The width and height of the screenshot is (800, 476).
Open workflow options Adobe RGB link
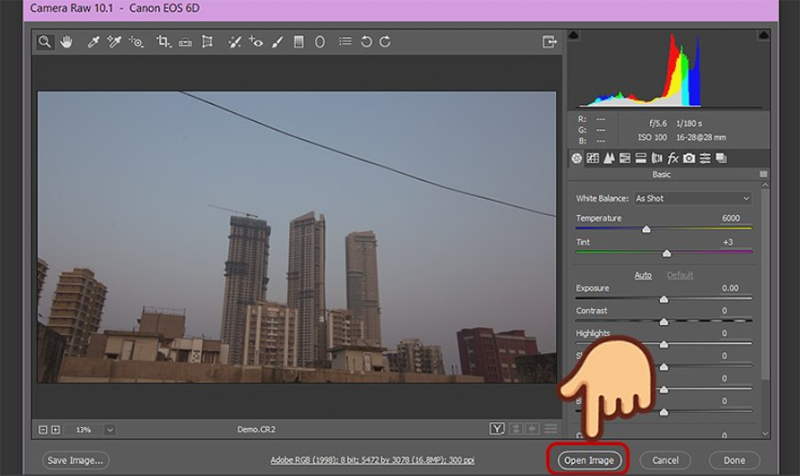[372, 460]
